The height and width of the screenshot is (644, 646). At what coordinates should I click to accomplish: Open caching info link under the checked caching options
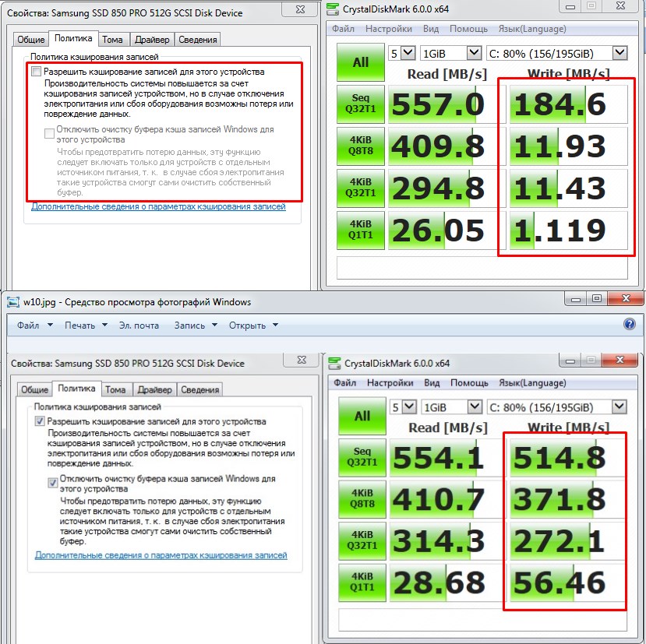161,555
